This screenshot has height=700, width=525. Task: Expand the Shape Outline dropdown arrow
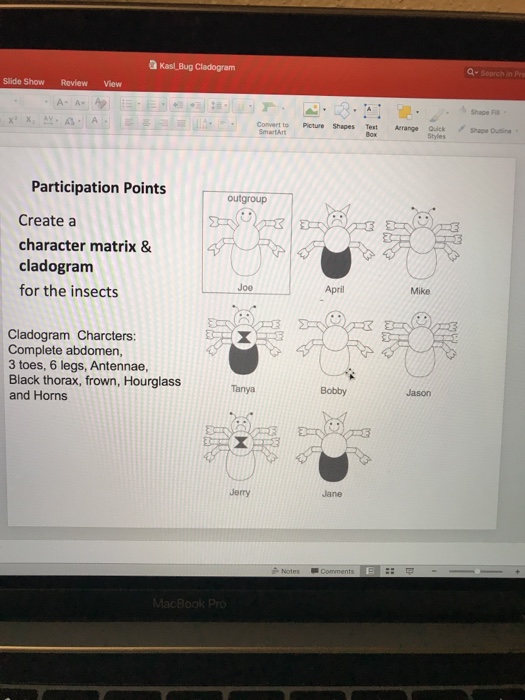point(517,131)
